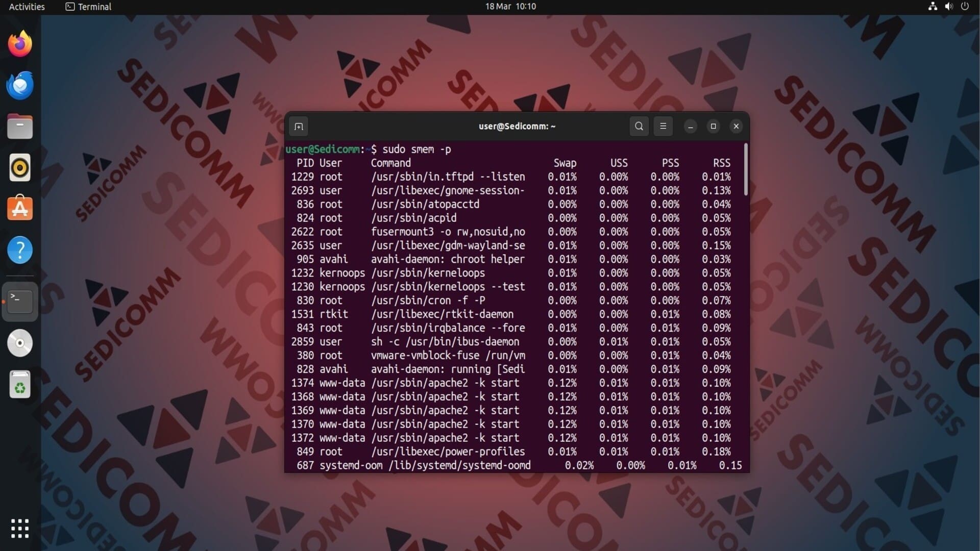980x551 pixels.
Task: Maximize the terminal window
Action: tap(713, 126)
